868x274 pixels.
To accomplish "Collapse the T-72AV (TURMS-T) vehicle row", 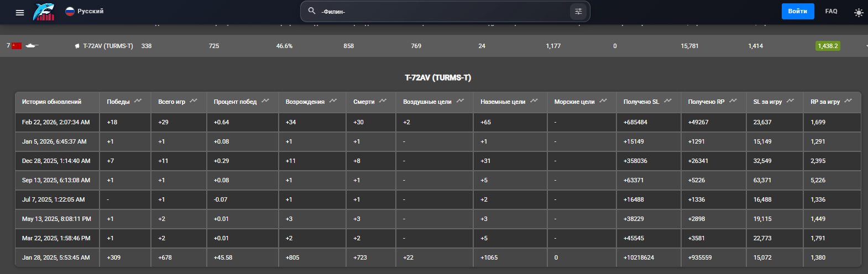I will [x=866, y=46].
